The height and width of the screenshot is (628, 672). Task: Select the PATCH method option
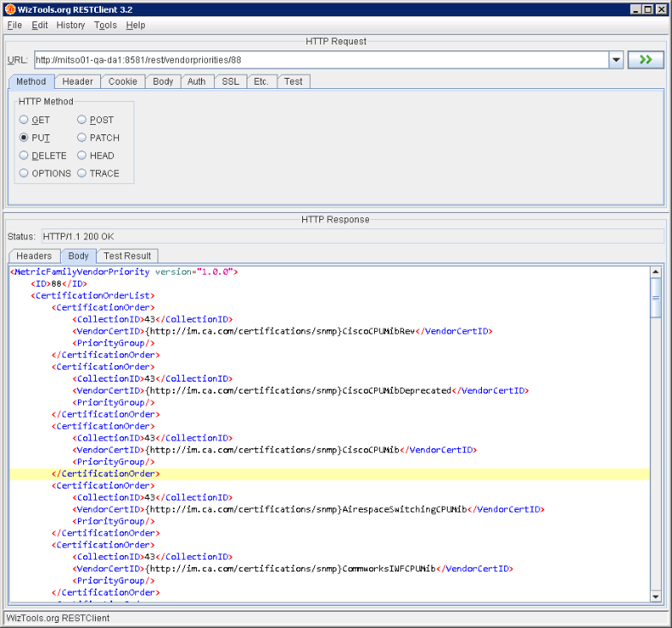point(82,138)
